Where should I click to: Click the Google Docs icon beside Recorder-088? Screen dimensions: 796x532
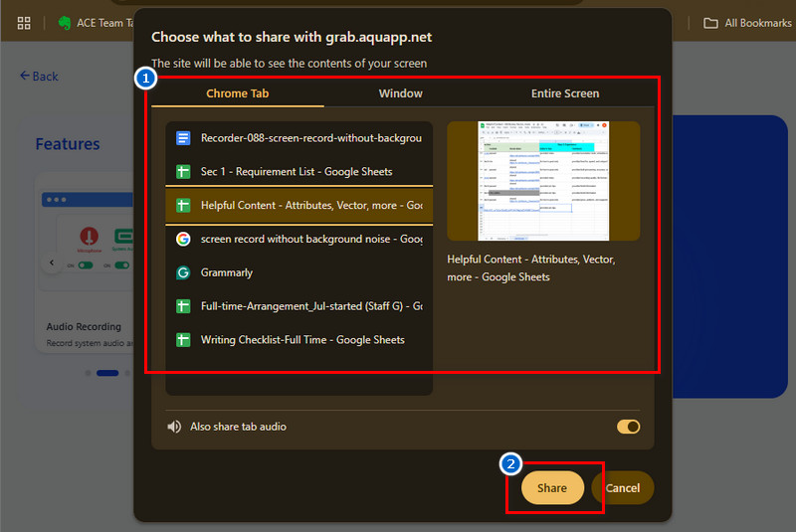pos(183,138)
